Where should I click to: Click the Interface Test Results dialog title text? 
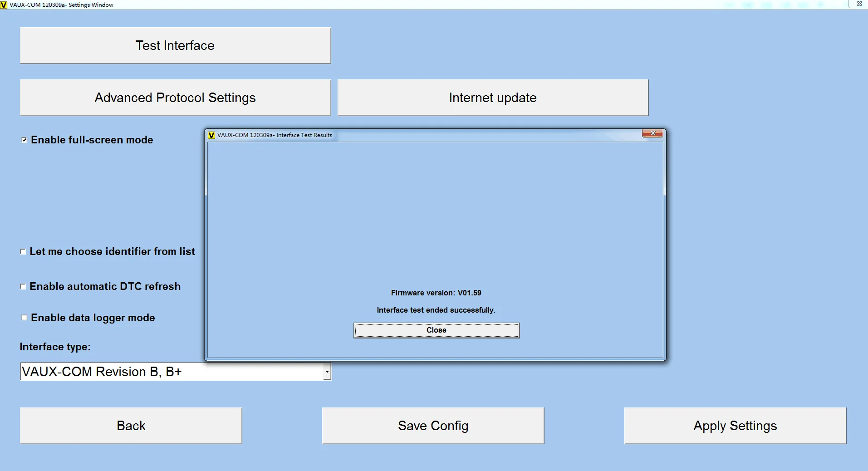click(x=275, y=135)
